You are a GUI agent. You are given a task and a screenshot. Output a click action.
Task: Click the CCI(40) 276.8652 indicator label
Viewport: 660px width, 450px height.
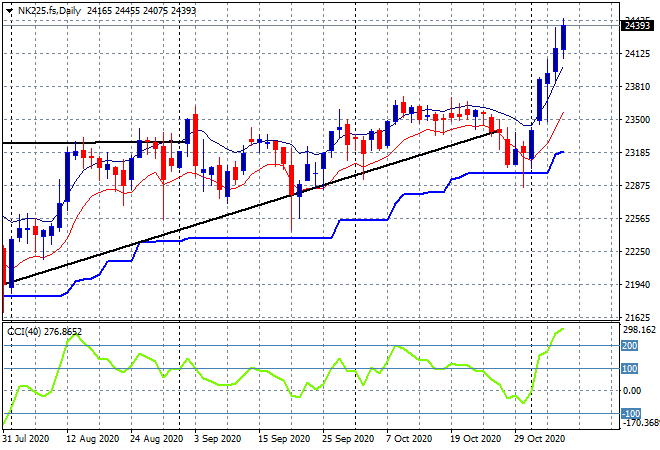coord(45,332)
